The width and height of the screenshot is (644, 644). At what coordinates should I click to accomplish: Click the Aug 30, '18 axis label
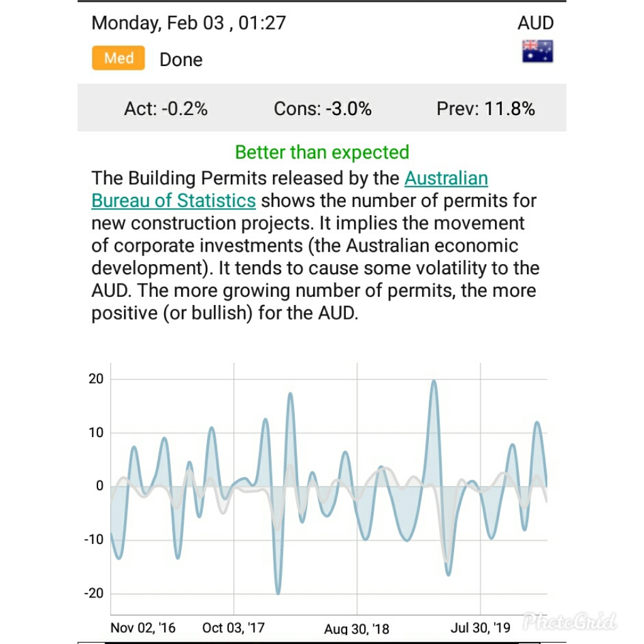357,628
